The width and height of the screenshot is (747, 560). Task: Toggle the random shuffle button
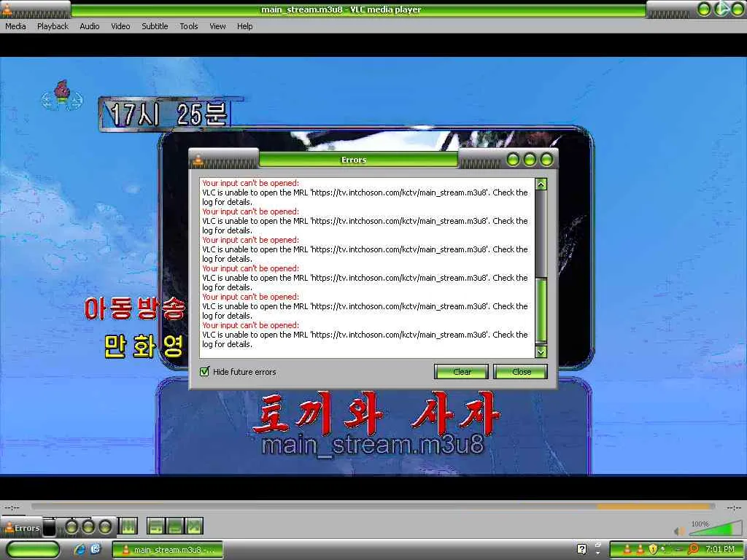194,526
